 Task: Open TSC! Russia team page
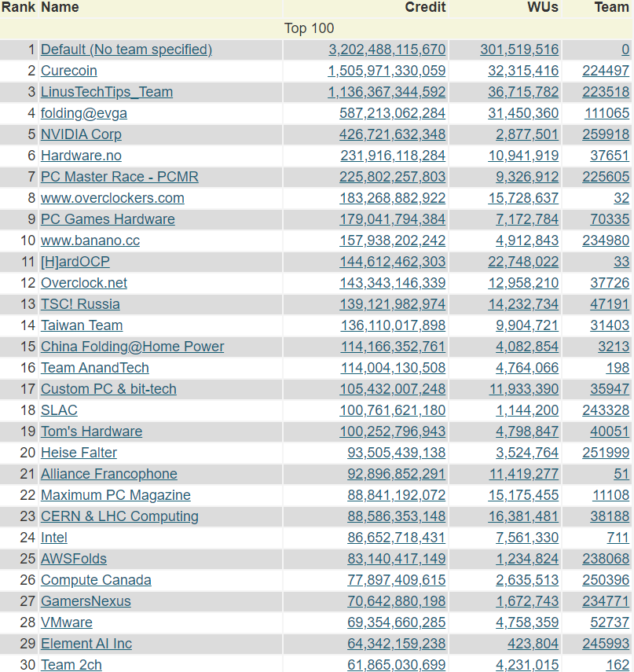pos(80,304)
